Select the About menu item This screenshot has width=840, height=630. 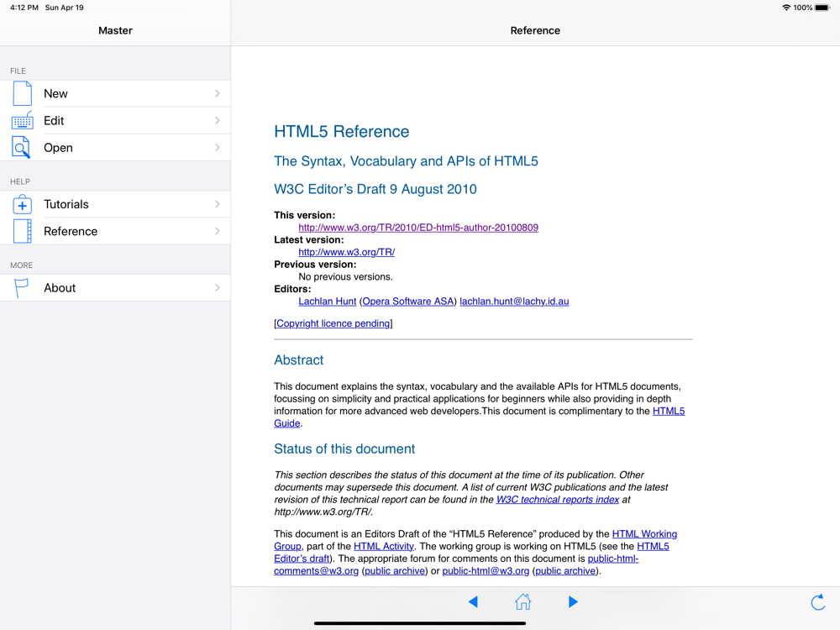click(x=115, y=287)
